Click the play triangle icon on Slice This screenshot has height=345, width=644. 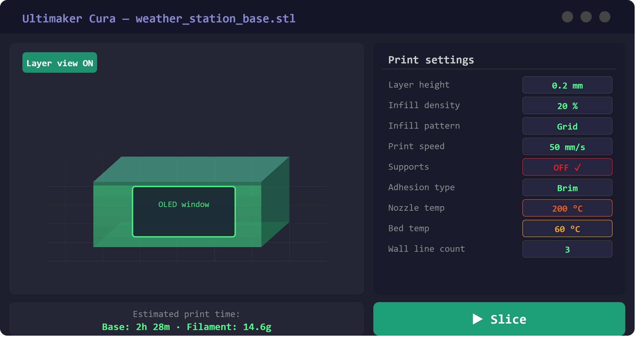(477, 319)
